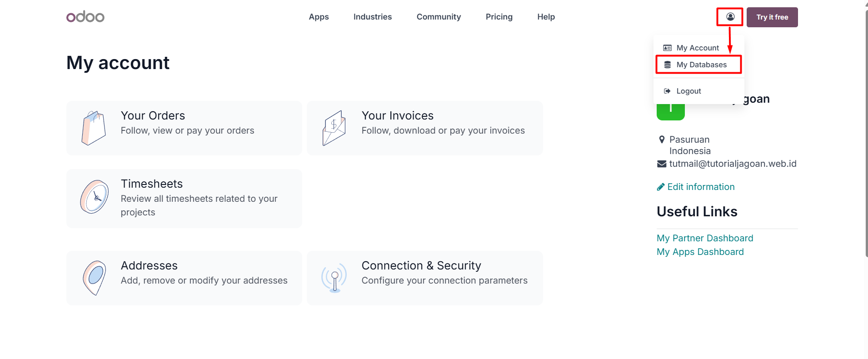Open the Community menu
This screenshot has height=359, width=868.
click(x=439, y=17)
